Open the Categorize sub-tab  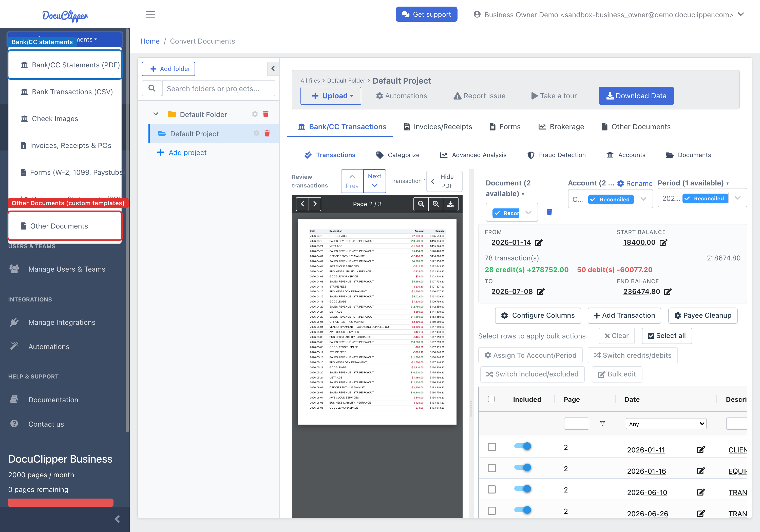(x=397, y=155)
